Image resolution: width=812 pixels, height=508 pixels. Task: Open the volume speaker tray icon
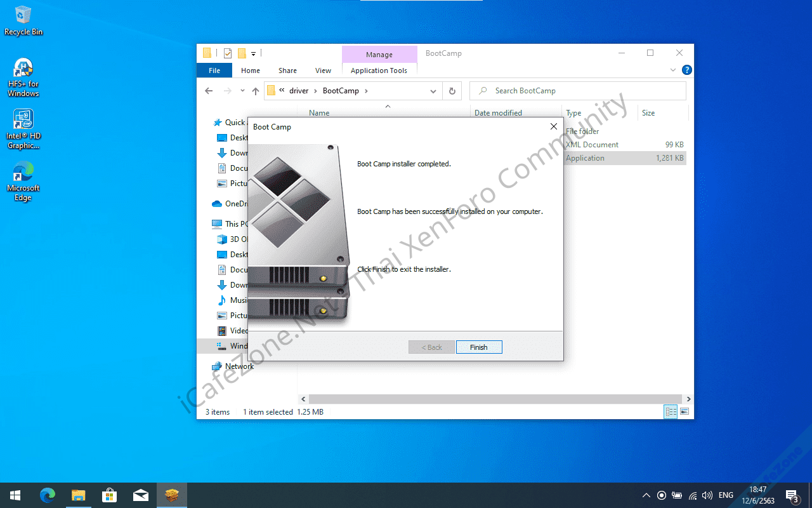tap(707, 495)
